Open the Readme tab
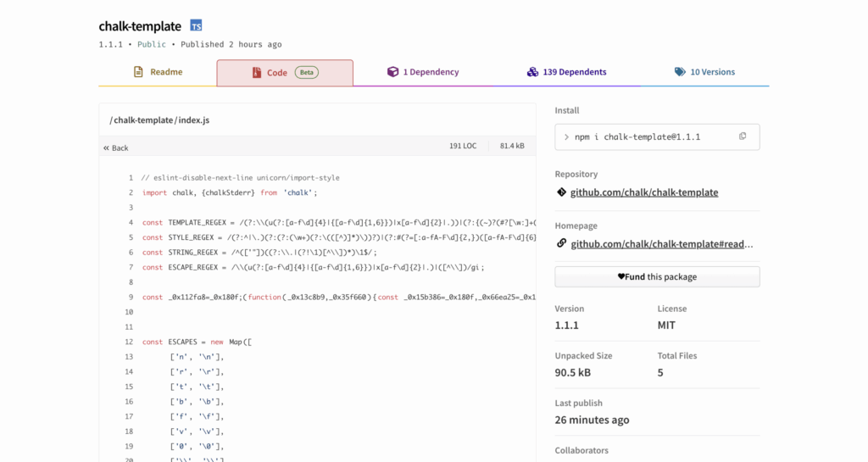The width and height of the screenshot is (868, 462). 158,72
